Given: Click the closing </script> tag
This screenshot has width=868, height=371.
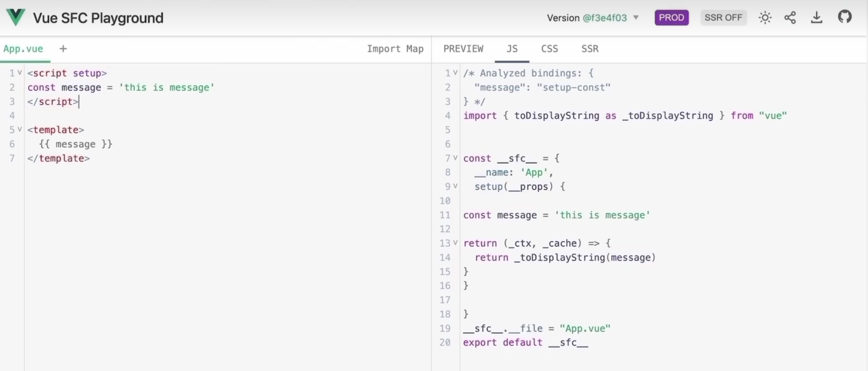Looking at the screenshot, I should [x=53, y=102].
